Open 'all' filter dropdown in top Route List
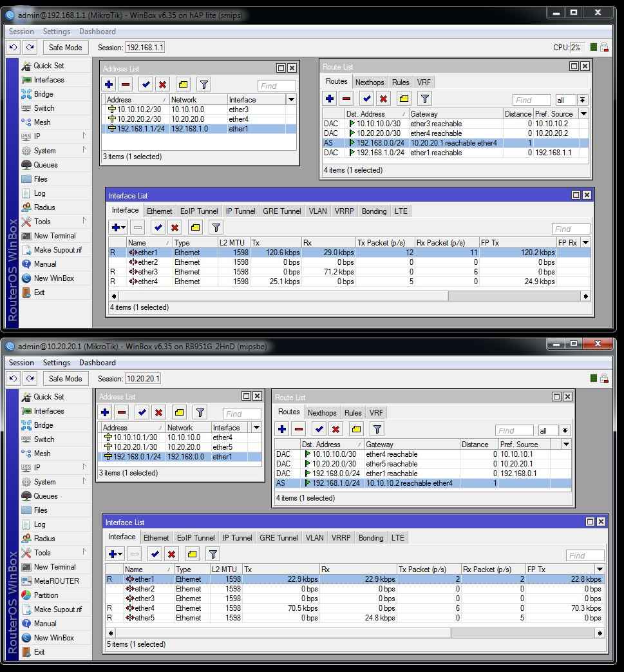 [x=582, y=100]
